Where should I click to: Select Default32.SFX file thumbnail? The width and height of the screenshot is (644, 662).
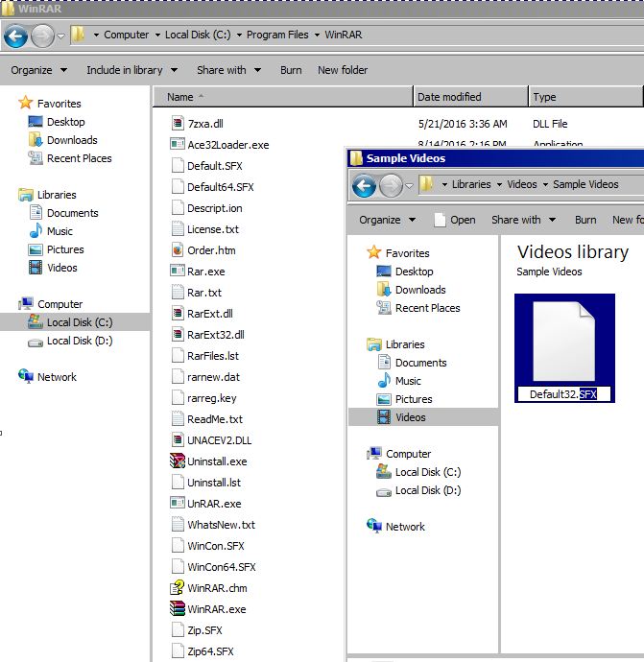click(563, 342)
